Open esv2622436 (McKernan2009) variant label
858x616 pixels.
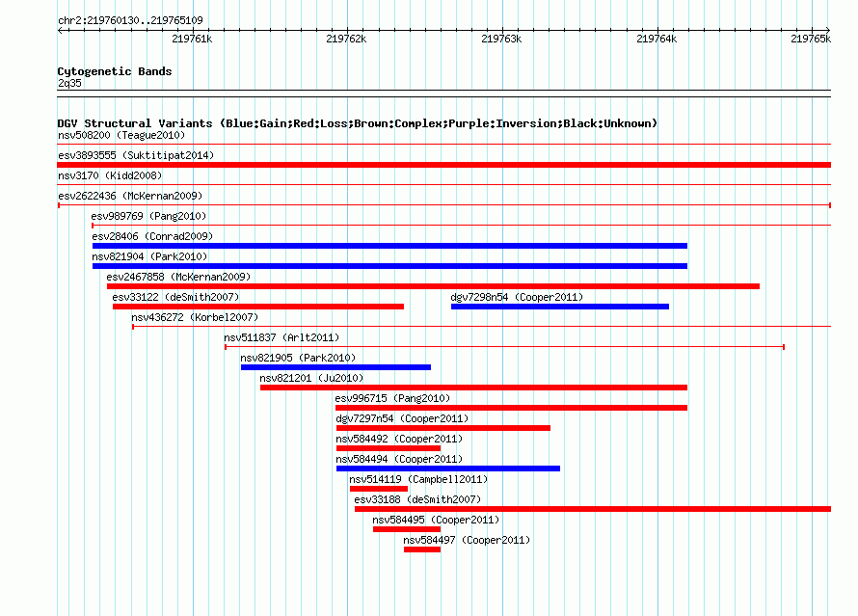[130, 196]
